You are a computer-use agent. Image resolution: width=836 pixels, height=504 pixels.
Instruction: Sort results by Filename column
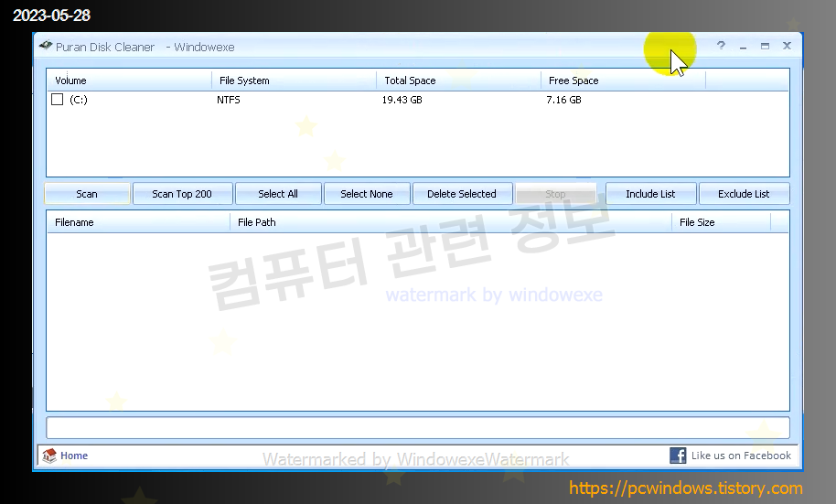139,222
